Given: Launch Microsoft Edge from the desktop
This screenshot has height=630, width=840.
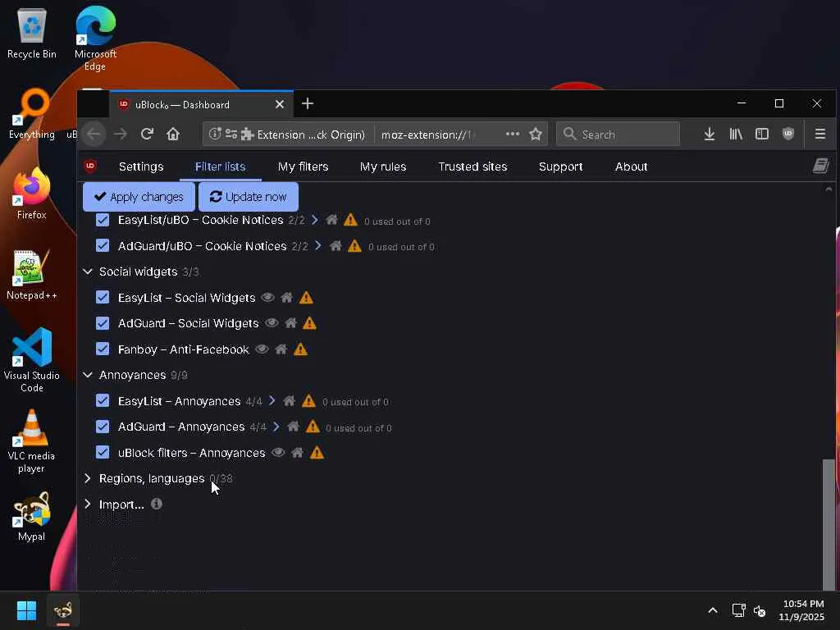Looking at the screenshot, I should [x=95, y=39].
